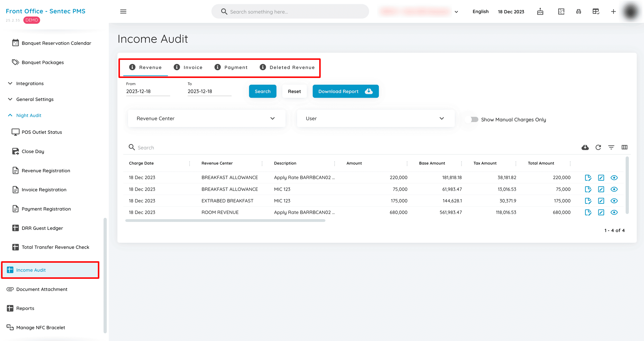This screenshot has width=644, height=341.
Task: Refresh the revenue table
Action: pyautogui.click(x=598, y=147)
